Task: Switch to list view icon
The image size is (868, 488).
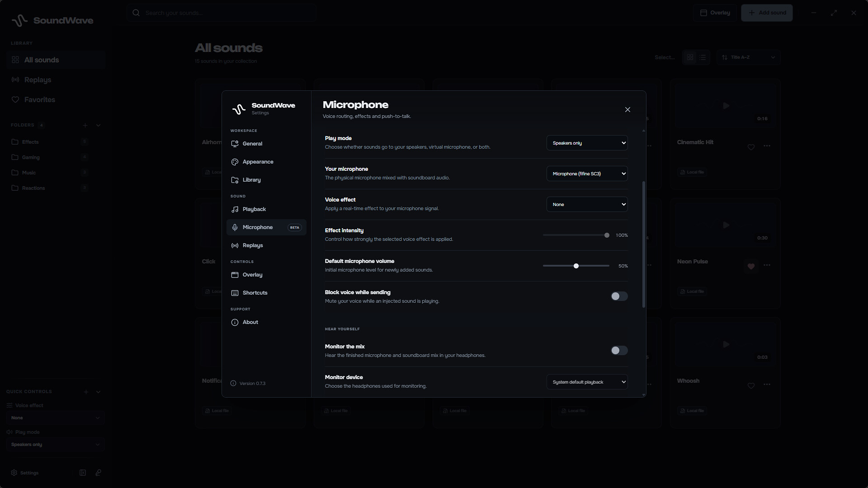Action: (x=703, y=57)
